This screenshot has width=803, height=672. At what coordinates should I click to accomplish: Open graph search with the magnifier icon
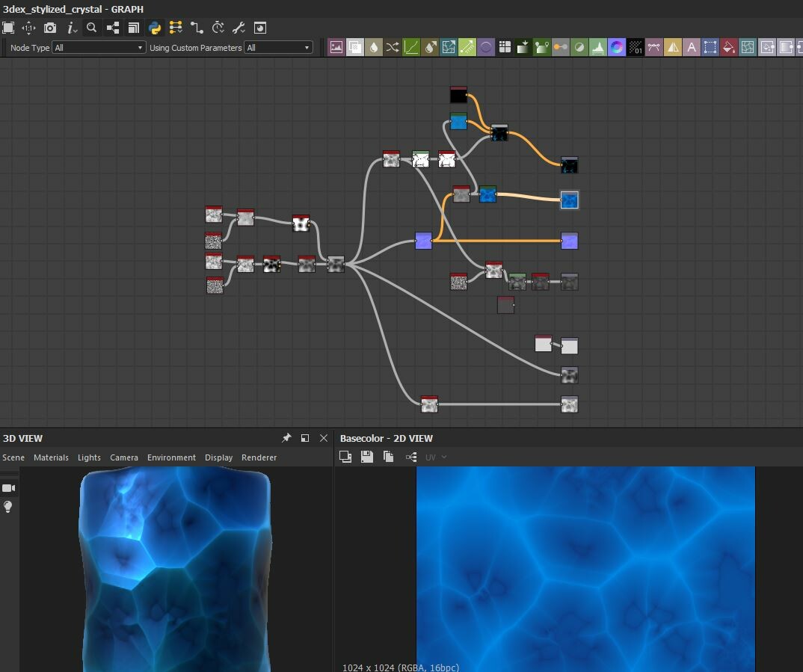click(91, 28)
